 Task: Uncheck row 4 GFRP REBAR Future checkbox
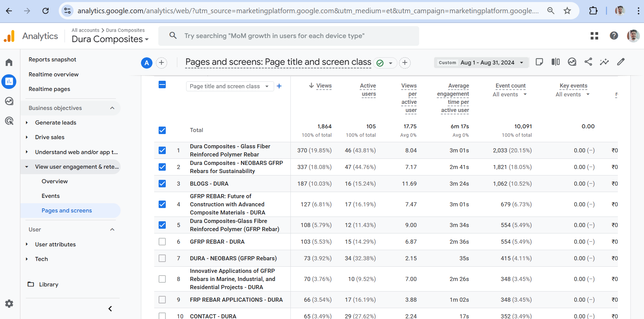point(162,204)
